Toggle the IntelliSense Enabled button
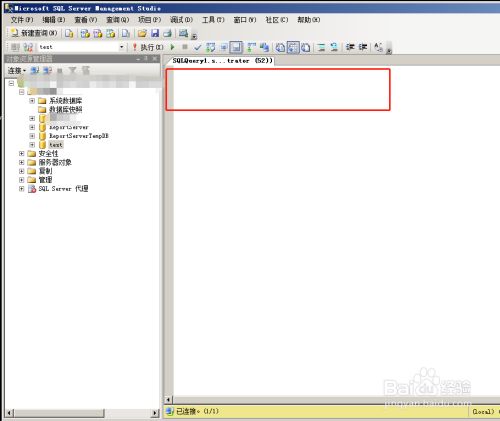Screen dimensions: 500x421 (236, 47)
